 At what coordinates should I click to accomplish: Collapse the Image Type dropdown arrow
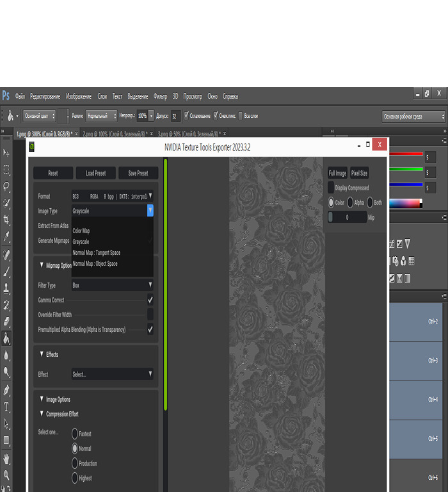pos(150,210)
